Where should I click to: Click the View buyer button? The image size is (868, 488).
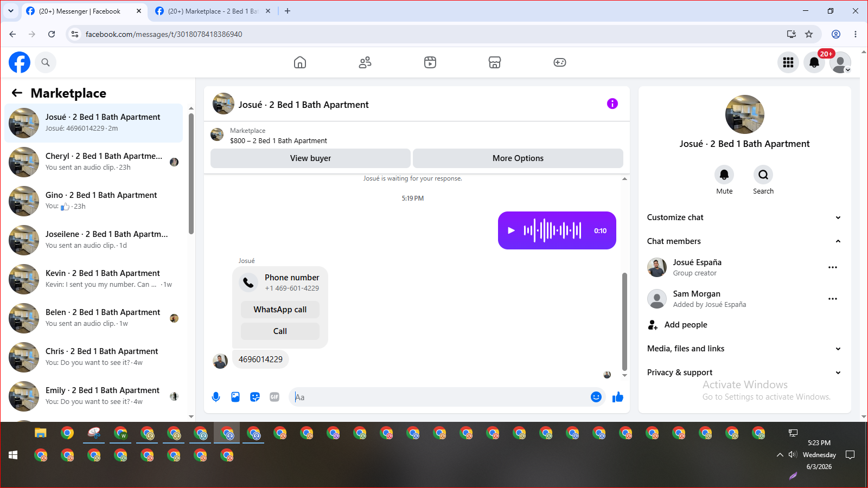tap(310, 158)
